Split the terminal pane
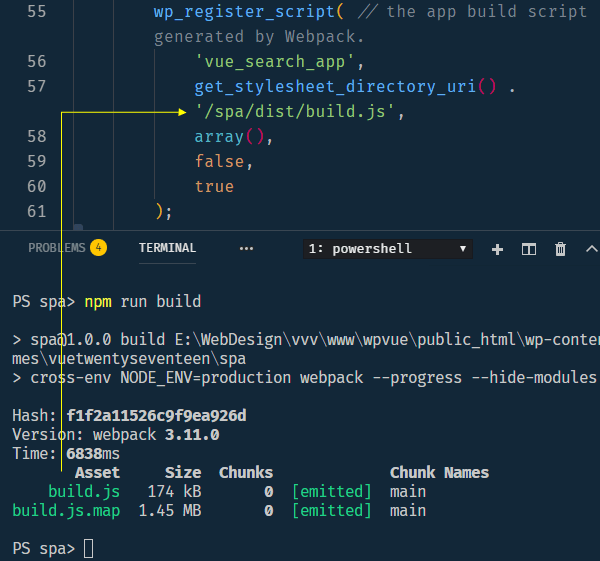600x561 pixels. (x=529, y=249)
